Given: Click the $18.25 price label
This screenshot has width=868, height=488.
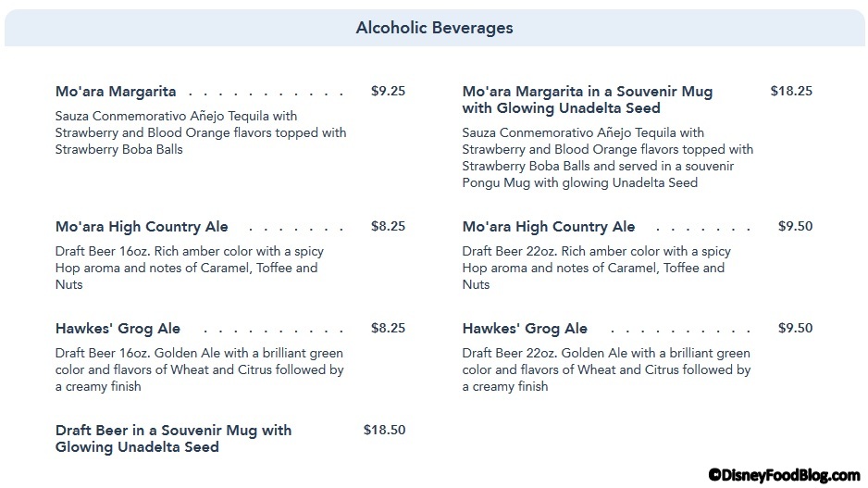Looking at the screenshot, I should coord(791,91).
